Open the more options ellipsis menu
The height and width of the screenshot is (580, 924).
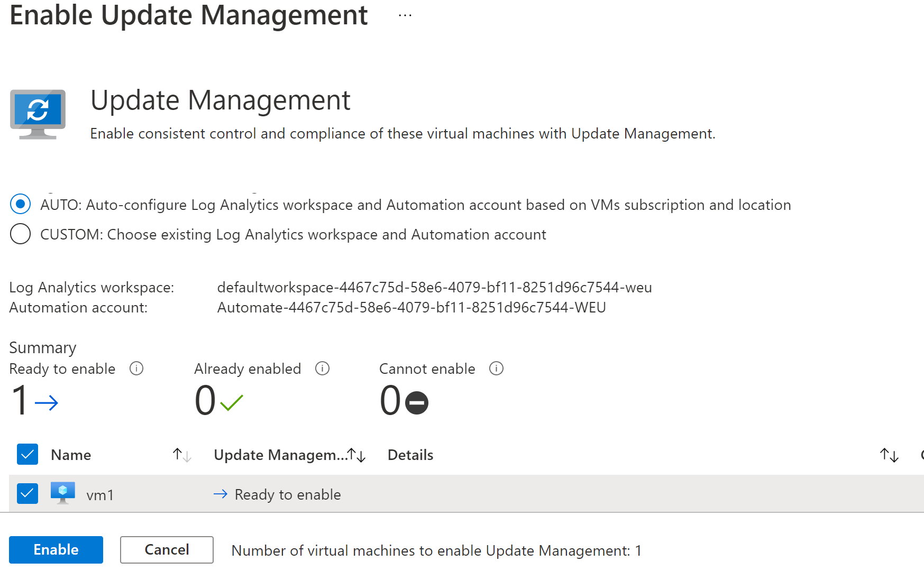405,16
